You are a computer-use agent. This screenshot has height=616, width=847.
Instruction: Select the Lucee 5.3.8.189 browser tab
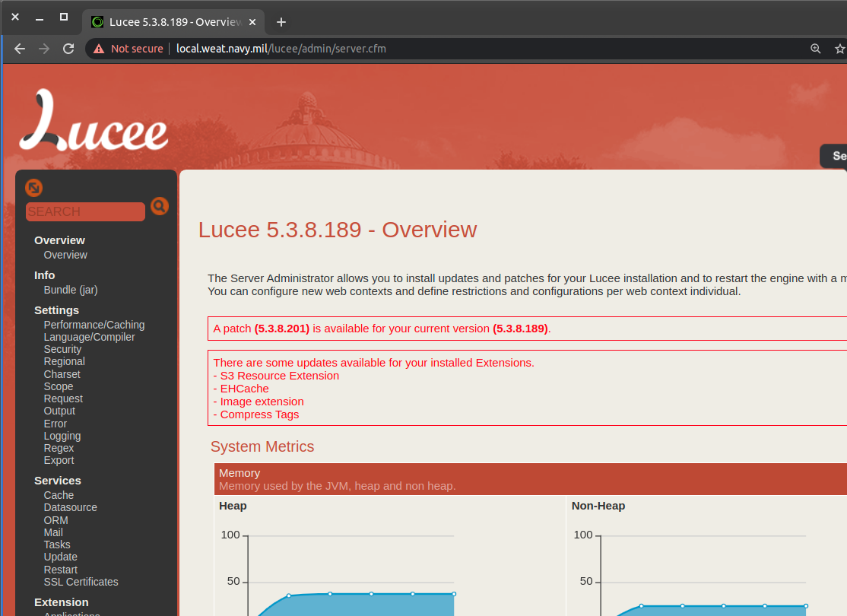pos(174,22)
